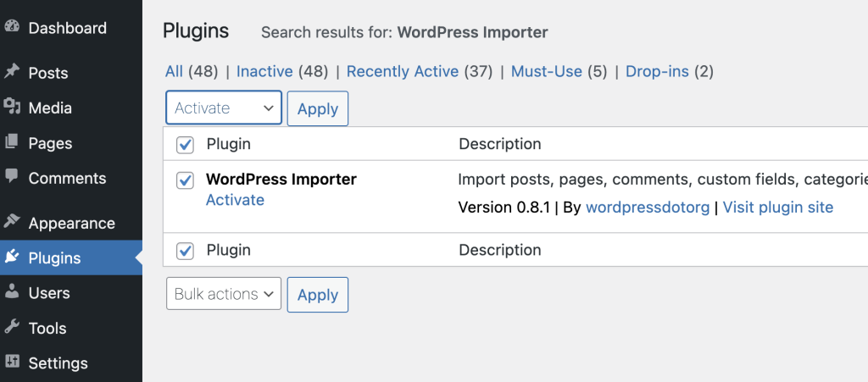This screenshot has width=868, height=382.
Task: Toggle the select-all checkbox in table footer
Action: (x=185, y=251)
